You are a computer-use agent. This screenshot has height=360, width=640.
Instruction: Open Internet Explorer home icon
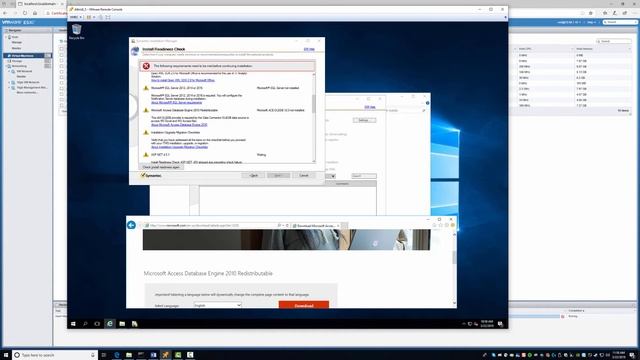pyautogui.click(x=434, y=225)
